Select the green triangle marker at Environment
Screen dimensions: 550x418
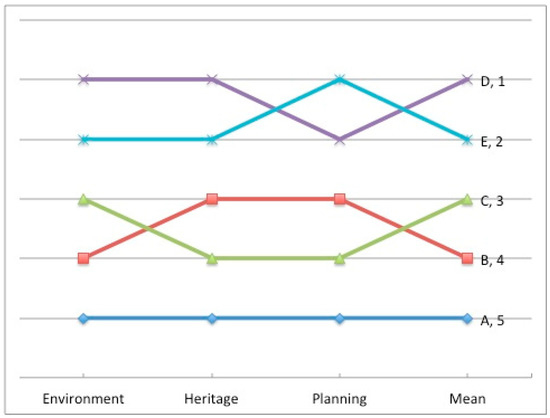[83, 199]
